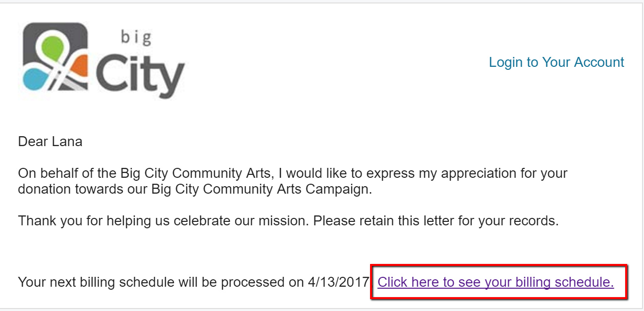Click the "Dear" greeting word
This screenshot has width=644, height=311.
pyautogui.click(x=33, y=142)
